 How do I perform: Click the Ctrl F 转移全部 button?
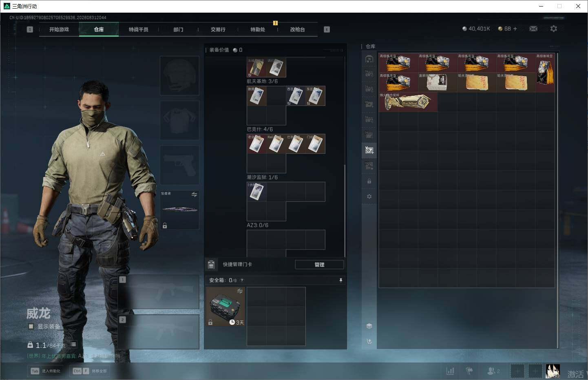(x=90, y=371)
